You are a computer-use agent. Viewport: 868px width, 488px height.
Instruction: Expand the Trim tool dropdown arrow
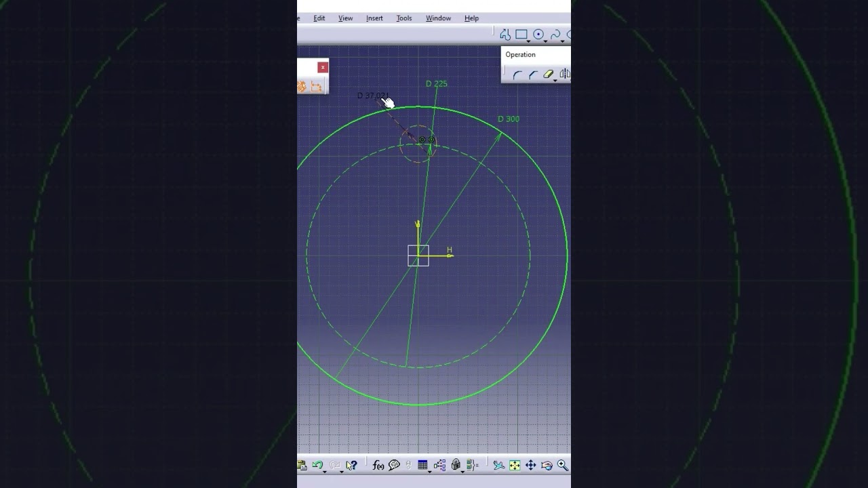[555, 81]
